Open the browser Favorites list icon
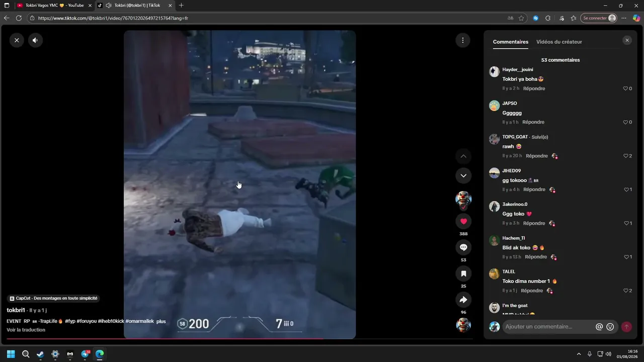 [x=574, y=18]
